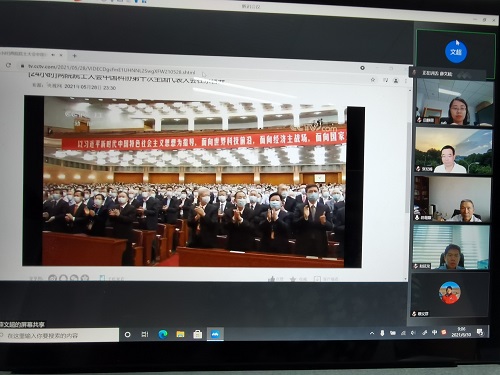
Task: Bookmark this page with the star icon
Action: 373,80
